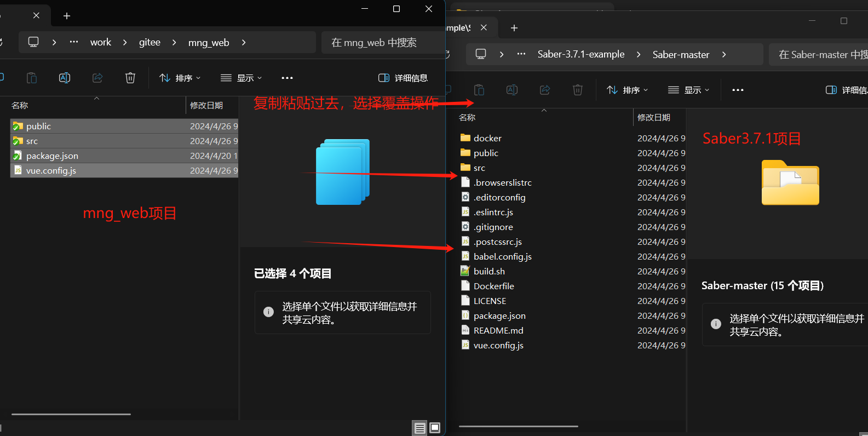This screenshot has height=436, width=868.
Task: Select the build.sh script file
Action: (572, 271)
